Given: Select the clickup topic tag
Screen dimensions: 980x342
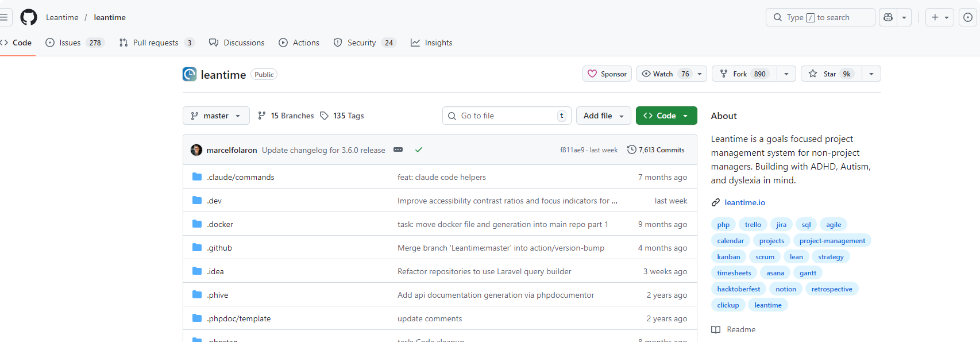Looking at the screenshot, I should tap(728, 305).
